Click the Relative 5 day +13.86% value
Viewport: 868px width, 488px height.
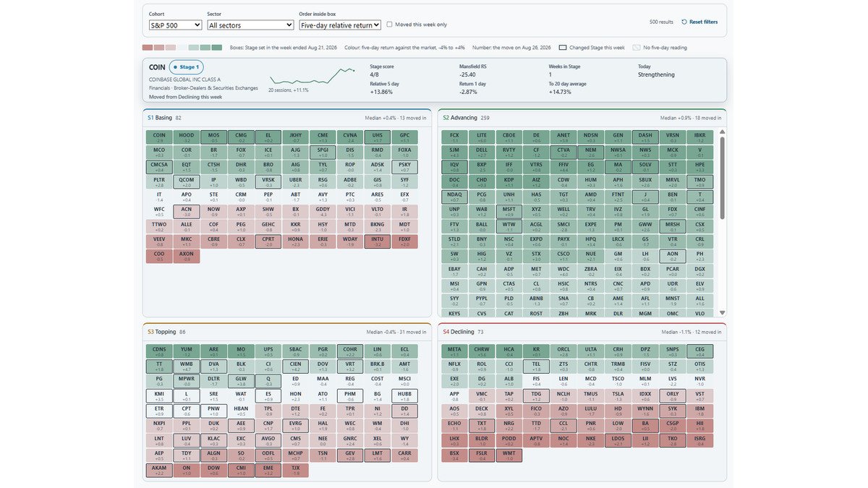381,92
